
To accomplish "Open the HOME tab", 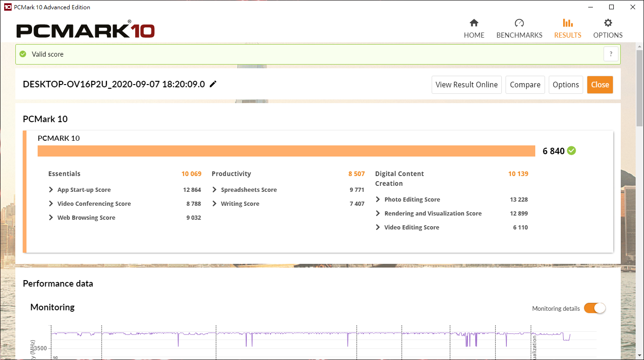I will 474,29.
